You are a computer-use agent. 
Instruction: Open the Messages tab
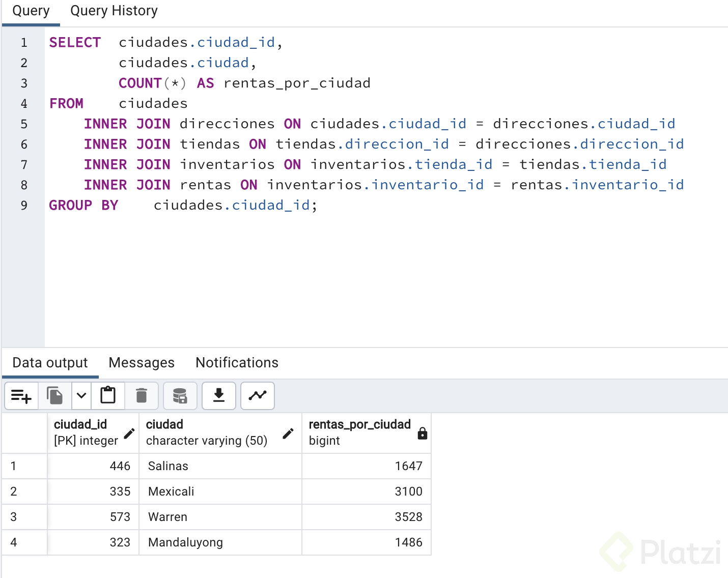pos(142,363)
